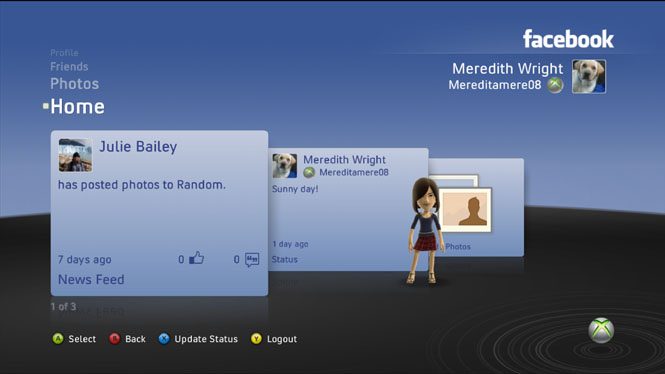Click the Logout label
Viewport: 665px width, 374px height.
(282, 339)
